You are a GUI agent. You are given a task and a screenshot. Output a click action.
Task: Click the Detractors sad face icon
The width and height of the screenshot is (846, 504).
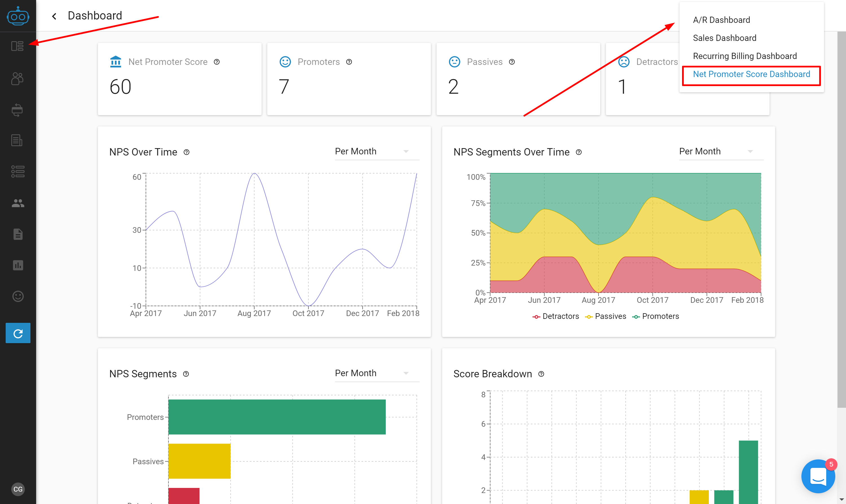coord(624,62)
